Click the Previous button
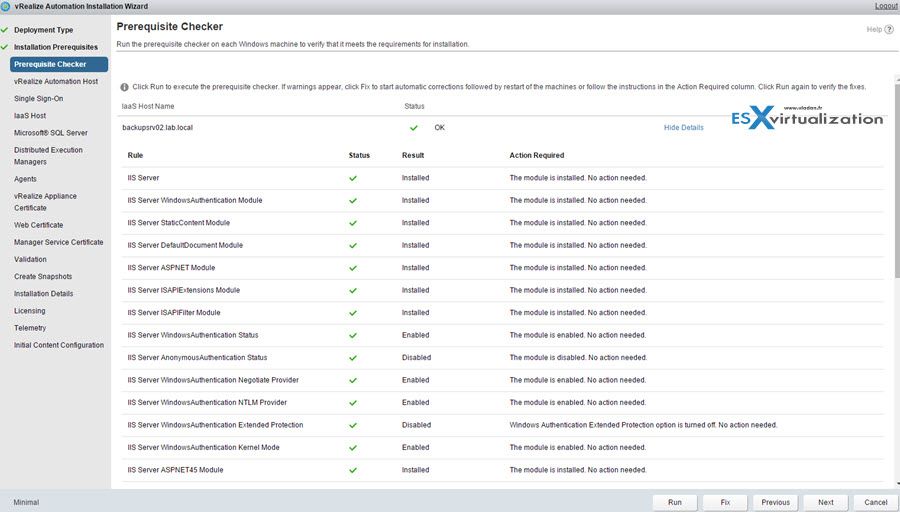 pyautogui.click(x=775, y=502)
